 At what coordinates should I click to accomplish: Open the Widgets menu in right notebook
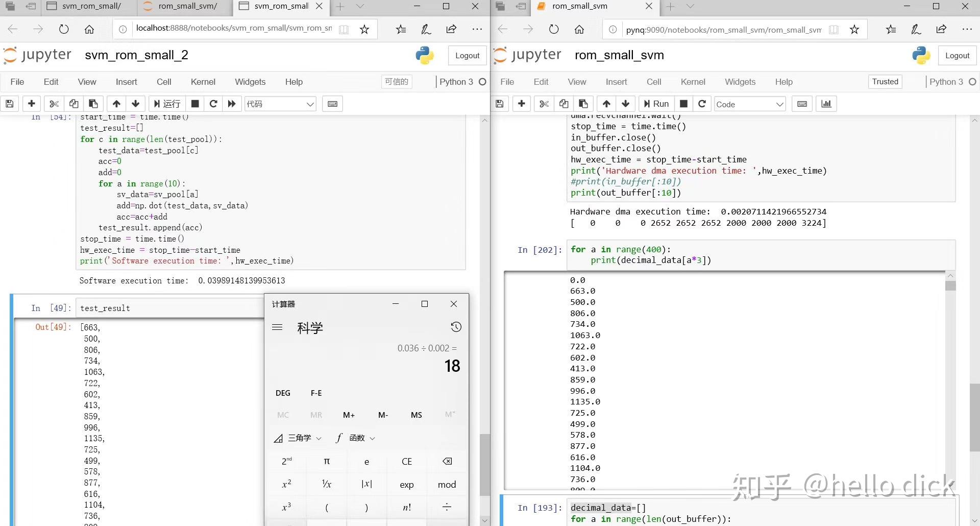pyautogui.click(x=740, y=82)
